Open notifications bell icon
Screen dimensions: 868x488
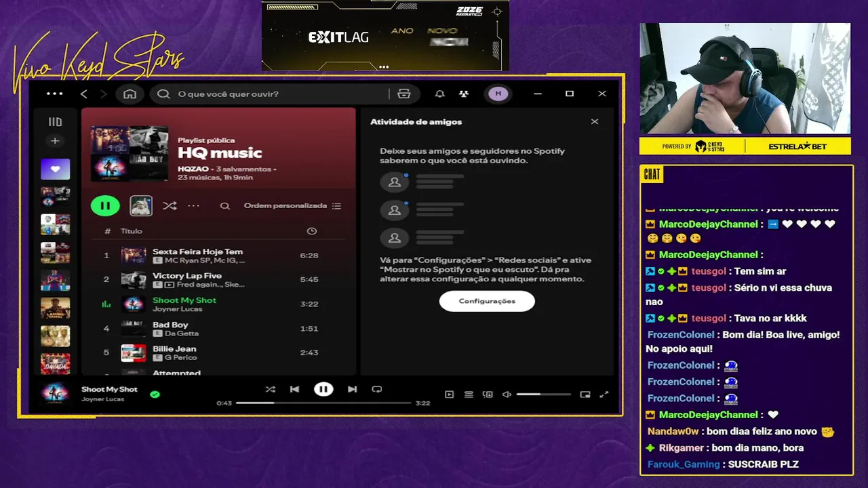[440, 94]
